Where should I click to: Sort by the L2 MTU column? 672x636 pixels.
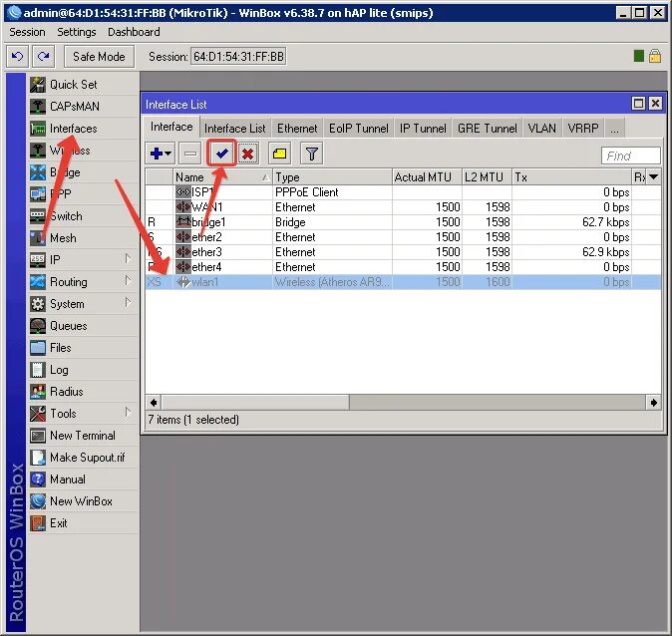(487, 177)
